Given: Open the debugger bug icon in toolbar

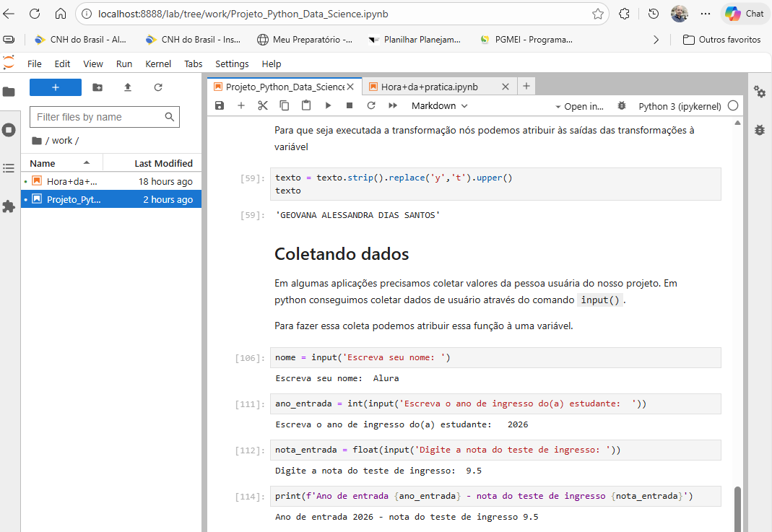Looking at the screenshot, I should pos(622,106).
